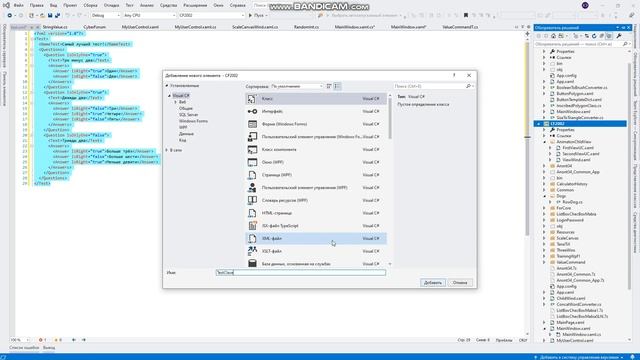This screenshot has height=360, width=640.
Task: Collapse the Visual C# node in dialog
Action: click(x=169, y=96)
